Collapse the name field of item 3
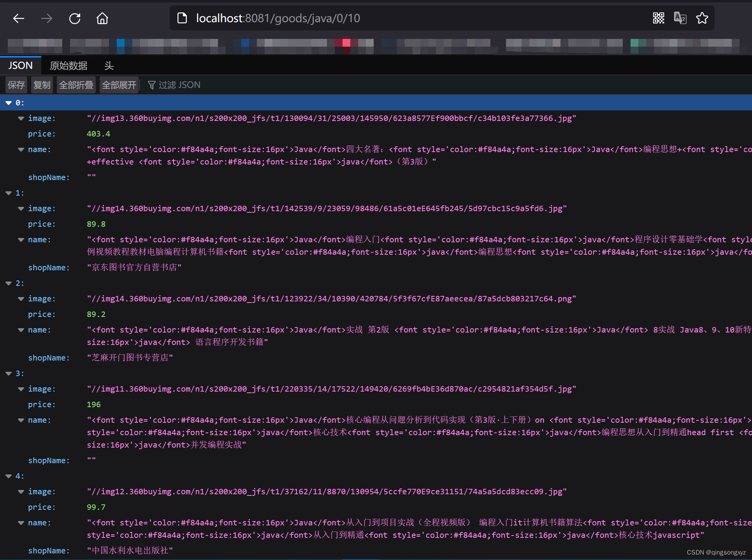The height and width of the screenshot is (560, 752). click(21, 420)
